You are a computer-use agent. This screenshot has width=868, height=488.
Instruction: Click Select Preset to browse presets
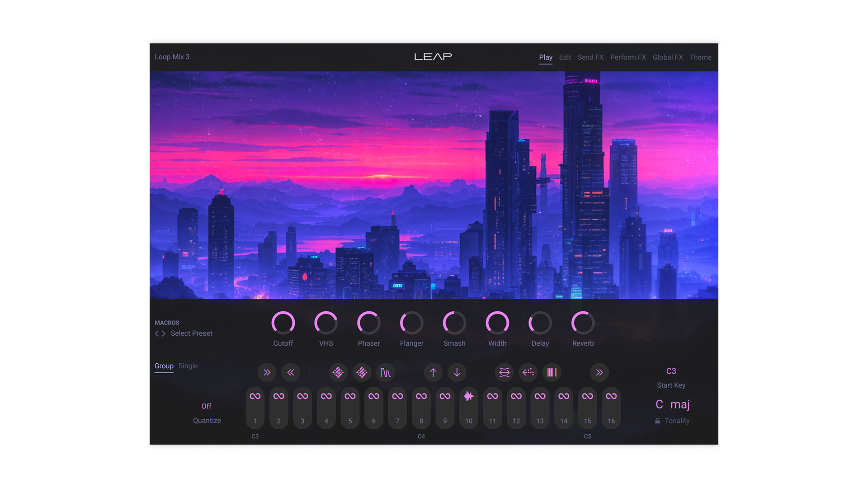(x=191, y=333)
